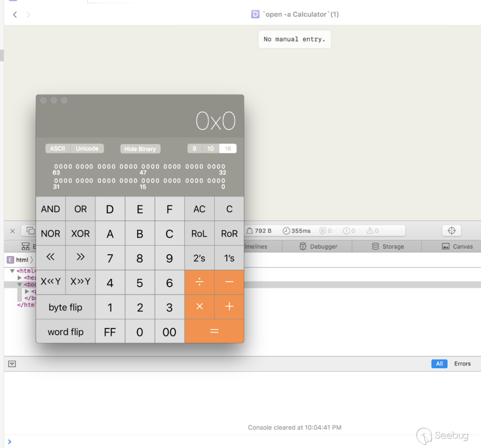The image size is (481, 448).
Task: Click the 2's complement button
Action: click(200, 258)
